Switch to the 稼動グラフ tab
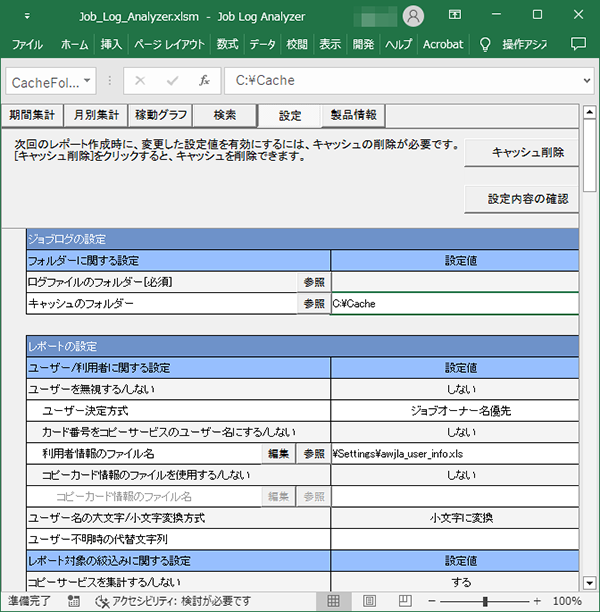The image size is (600, 612). click(x=160, y=115)
